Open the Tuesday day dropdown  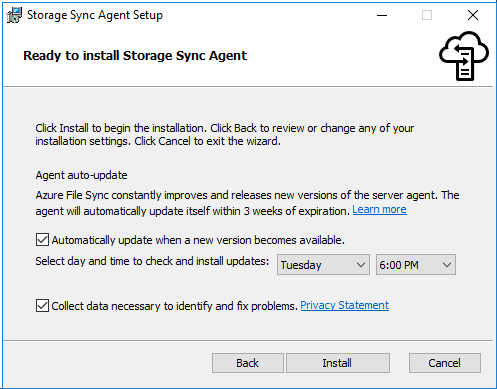(323, 265)
